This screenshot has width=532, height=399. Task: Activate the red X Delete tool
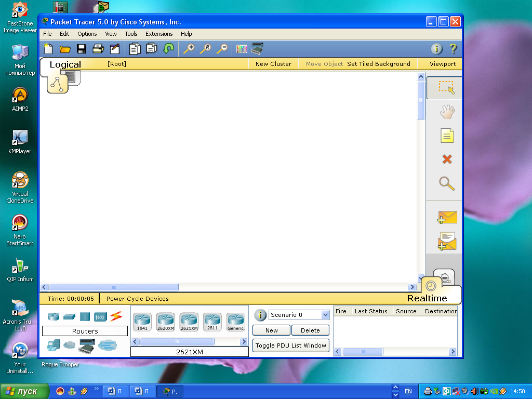click(447, 159)
